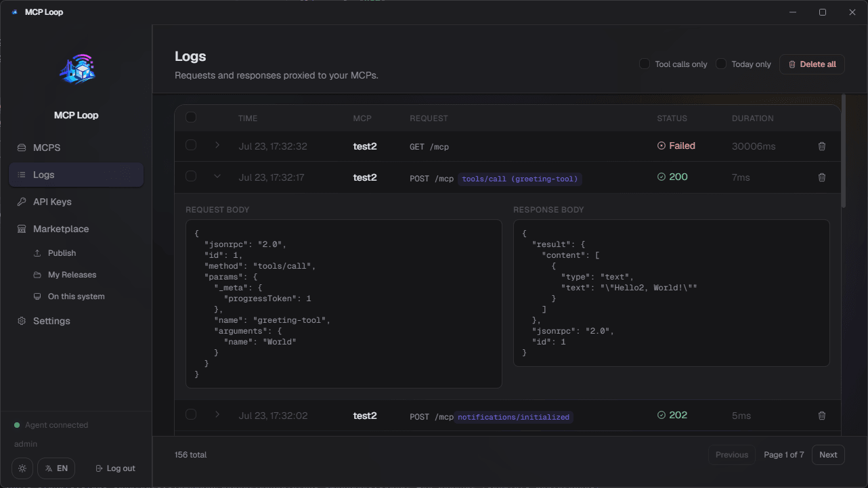
Task: Open the EN language selector
Action: tap(56, 468)
